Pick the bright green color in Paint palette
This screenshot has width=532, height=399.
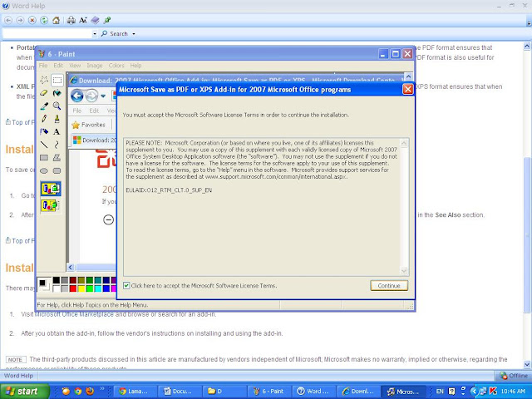point(90,288)
